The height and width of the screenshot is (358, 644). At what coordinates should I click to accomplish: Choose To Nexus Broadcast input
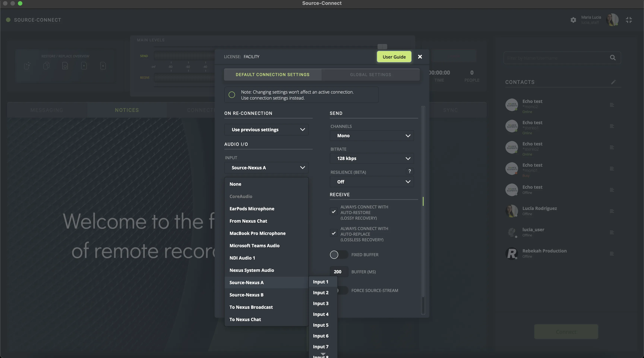pos(266,307)
